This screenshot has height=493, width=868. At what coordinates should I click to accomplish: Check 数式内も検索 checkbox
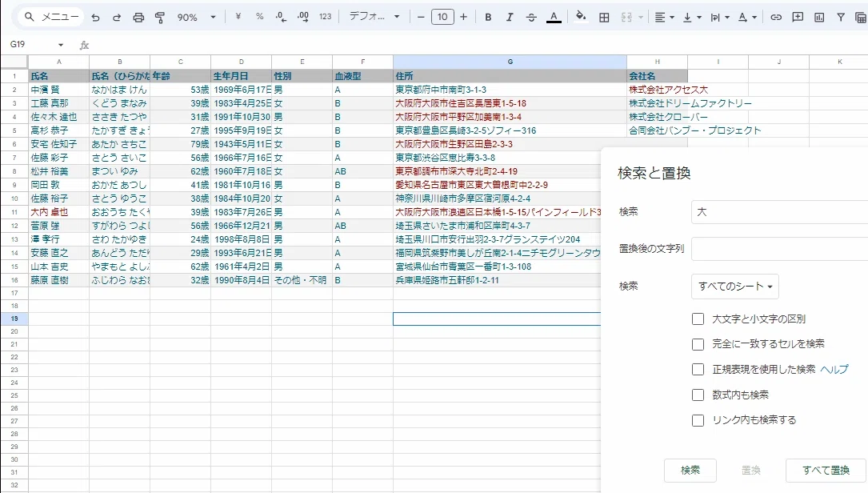coord(698,395)
